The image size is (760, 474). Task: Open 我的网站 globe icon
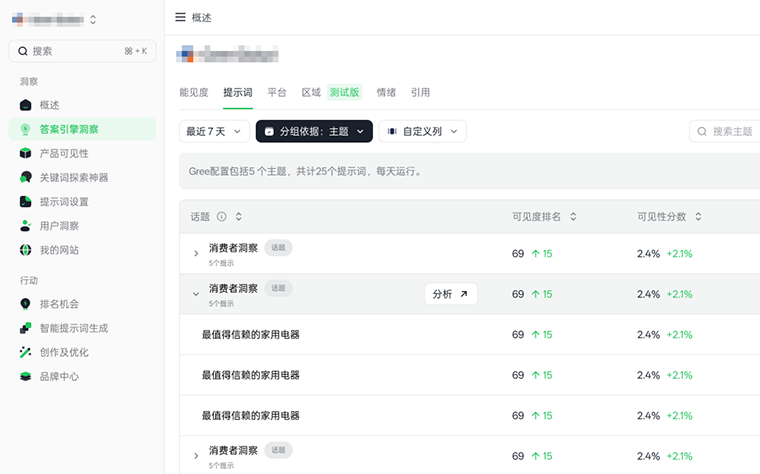[26, 250]
